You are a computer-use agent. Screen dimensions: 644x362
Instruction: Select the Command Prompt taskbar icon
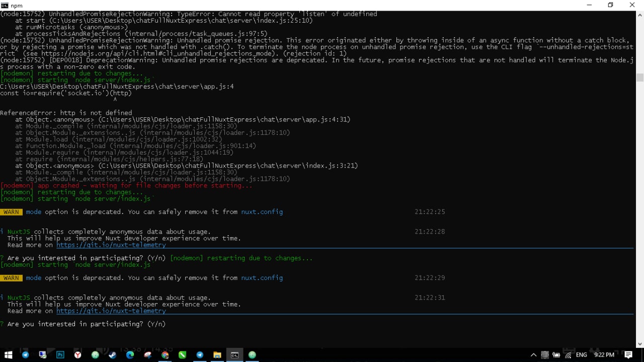click(234, 355)
